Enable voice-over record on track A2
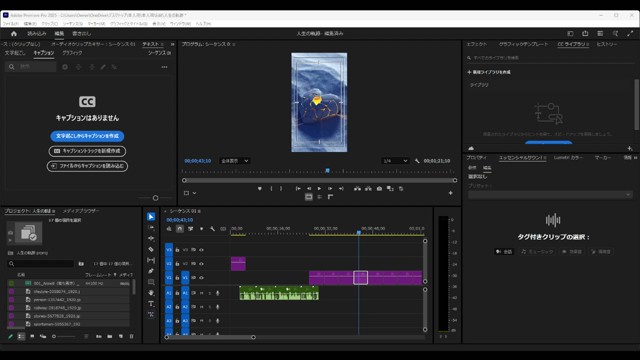 tap(218, 307)
